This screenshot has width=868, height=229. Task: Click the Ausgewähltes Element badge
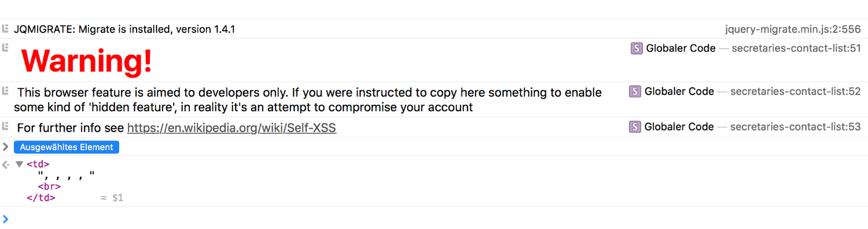pyautogui.click(x=67, y=147)
